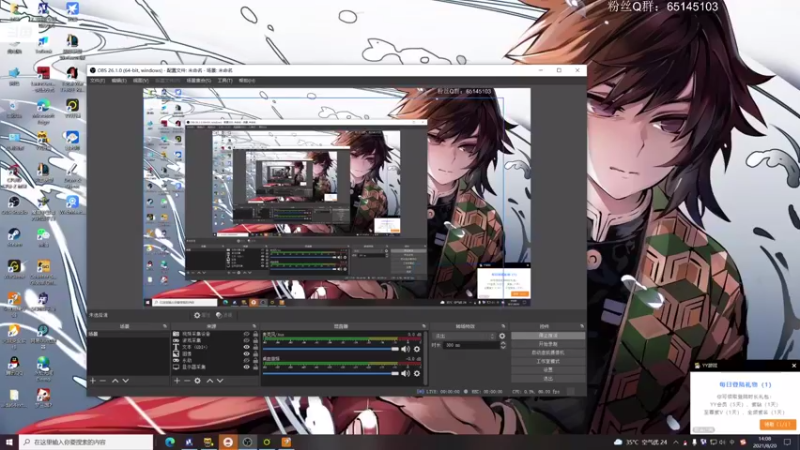800x450 pixels.
Task: Click the 开始录制 button
Action: click(x=548, y=344)
